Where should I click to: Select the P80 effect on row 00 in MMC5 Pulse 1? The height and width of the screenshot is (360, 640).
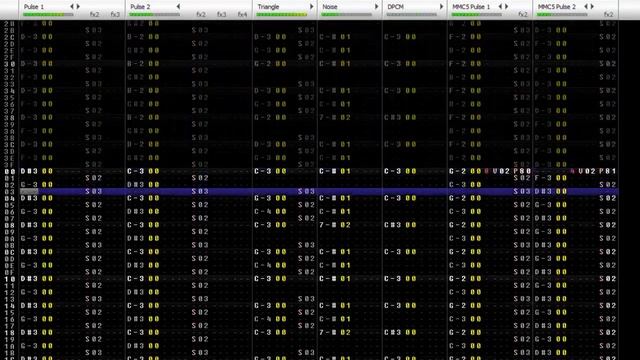tap(522, 171)
